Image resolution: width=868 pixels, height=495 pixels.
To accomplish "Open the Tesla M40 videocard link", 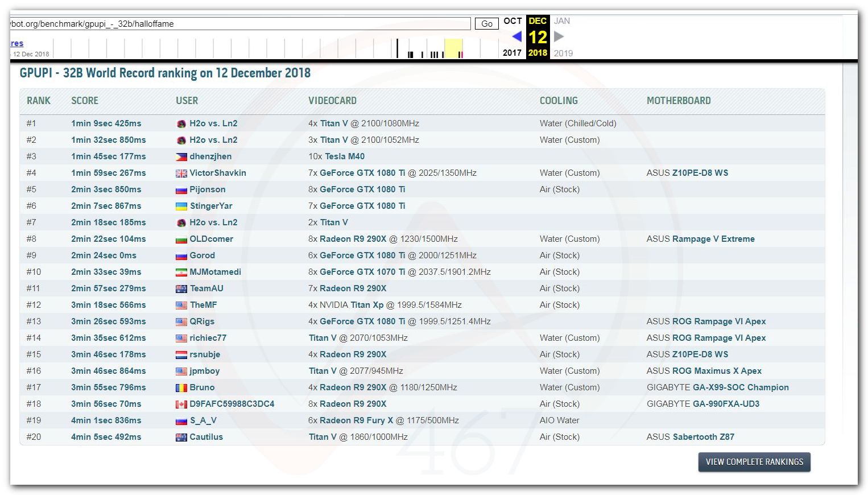I will tap(345, 156).
